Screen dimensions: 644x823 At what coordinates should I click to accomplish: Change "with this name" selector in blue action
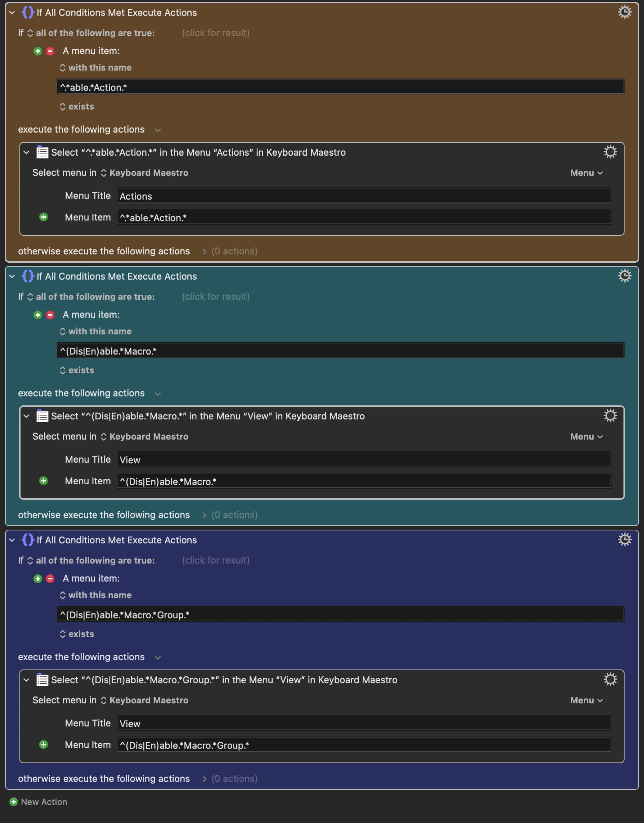point(96,595)
